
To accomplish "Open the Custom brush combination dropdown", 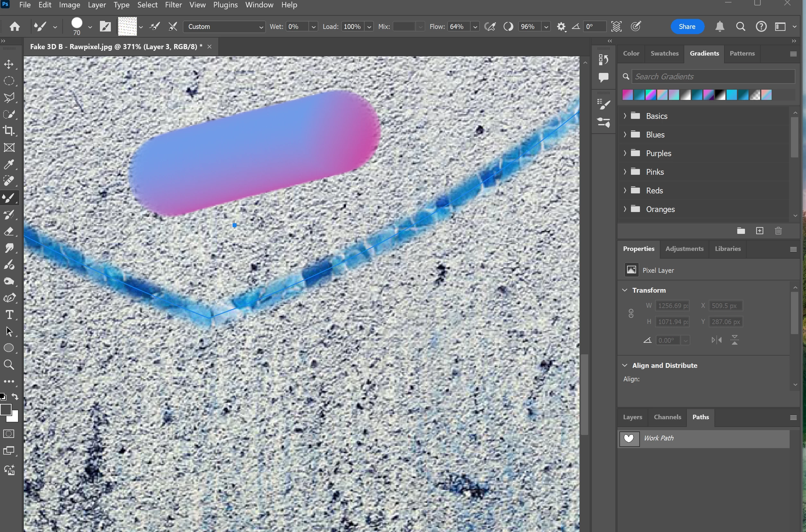I will 224,27.
